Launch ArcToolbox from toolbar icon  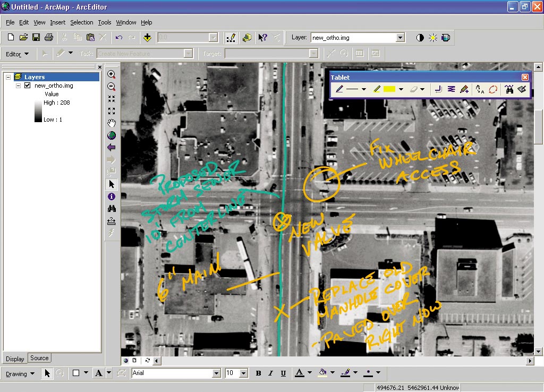[247, 38]
